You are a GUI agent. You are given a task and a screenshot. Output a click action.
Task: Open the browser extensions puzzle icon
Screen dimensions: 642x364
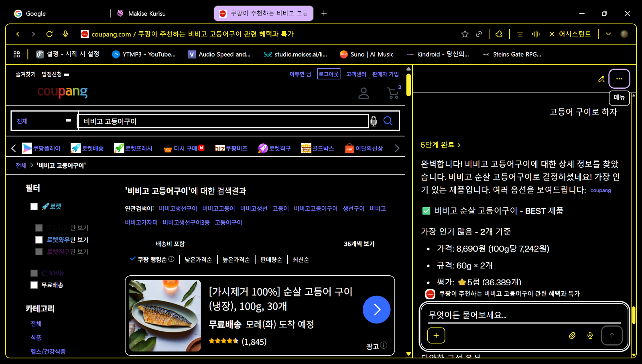coord(499,34)
